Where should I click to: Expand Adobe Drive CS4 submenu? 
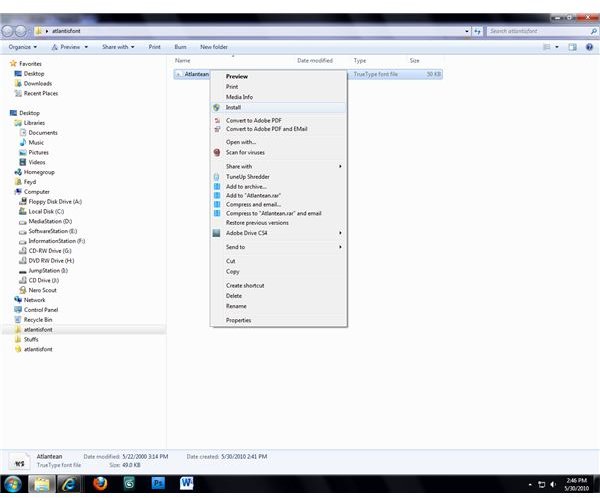point(278,233)
